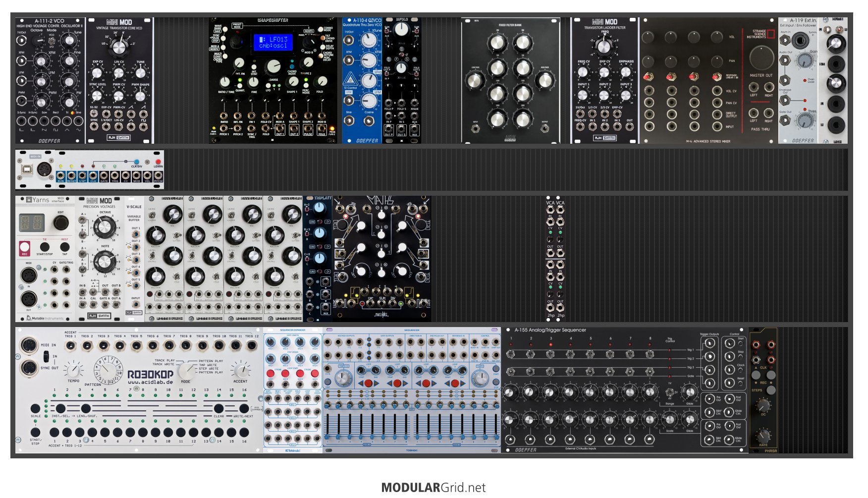Viewport: 868px width, 498px height.
Task: Click the CLEAR button on R030KOP
Action: tap(218, 409)
